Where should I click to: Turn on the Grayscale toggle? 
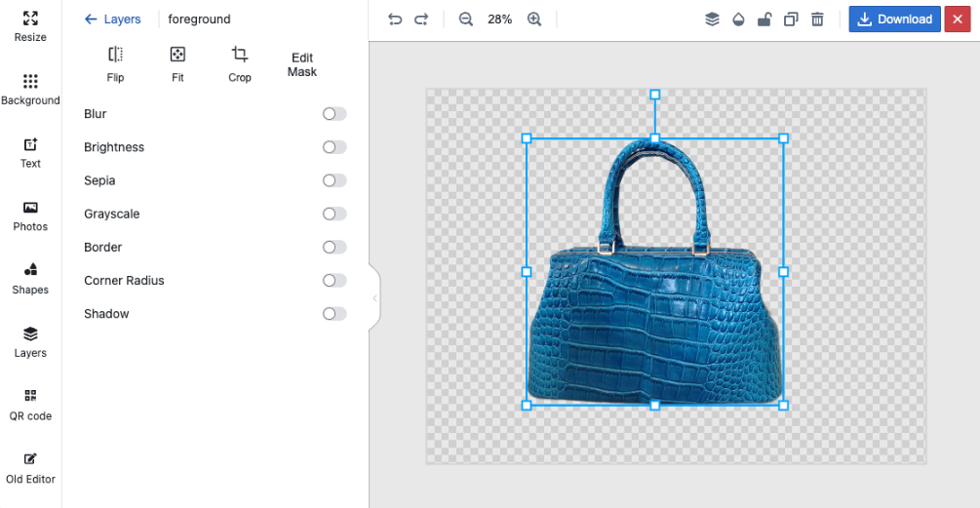point(334,214)
